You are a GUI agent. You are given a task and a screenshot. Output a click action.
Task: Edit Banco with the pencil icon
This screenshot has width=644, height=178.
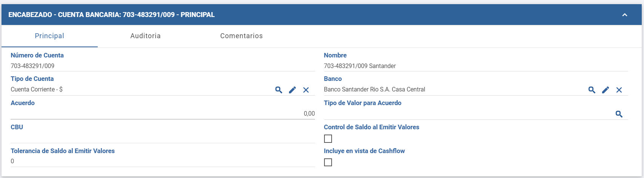coord(606,90)
